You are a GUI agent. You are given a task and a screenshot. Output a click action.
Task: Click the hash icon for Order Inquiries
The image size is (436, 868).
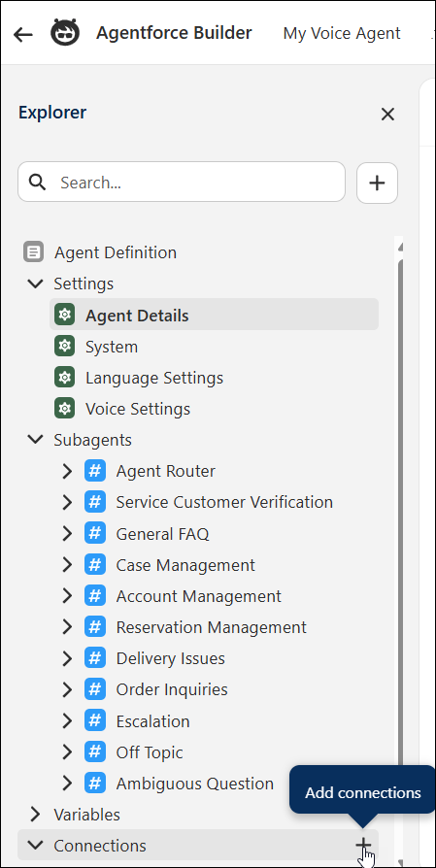[95, 689]
